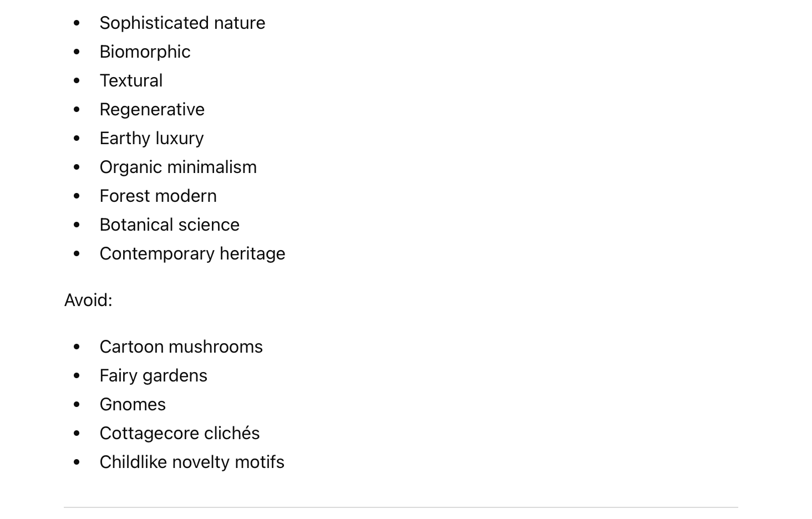
Task: Click the 'Organic minimalism' item
Action: tap(178, 167)
